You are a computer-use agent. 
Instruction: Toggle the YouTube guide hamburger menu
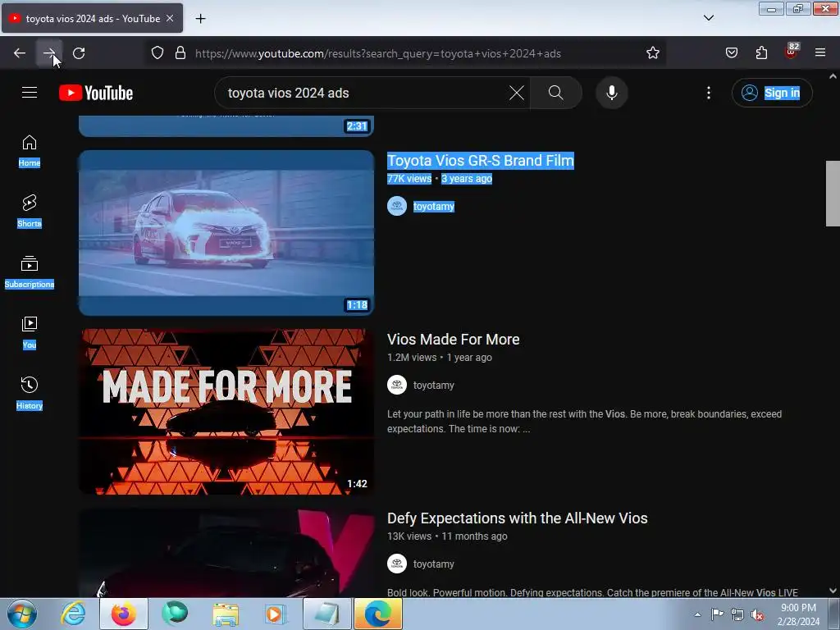(x=30, y=93)
